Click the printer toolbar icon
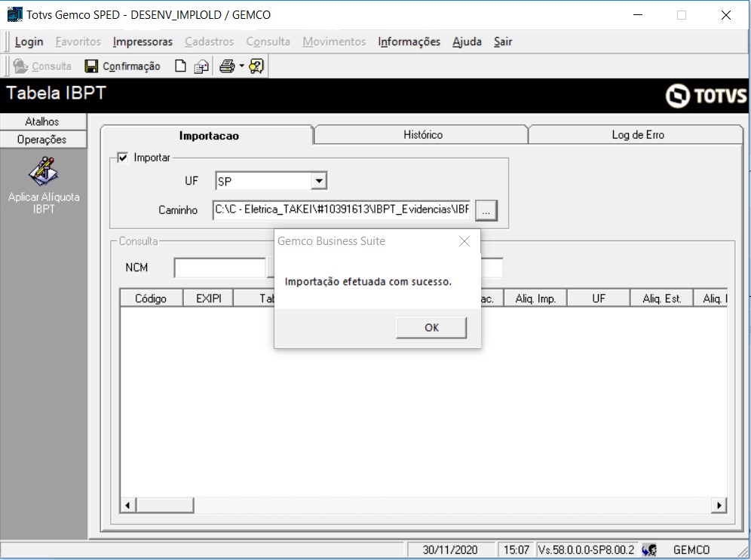751x560 pixels. point(228,66)
